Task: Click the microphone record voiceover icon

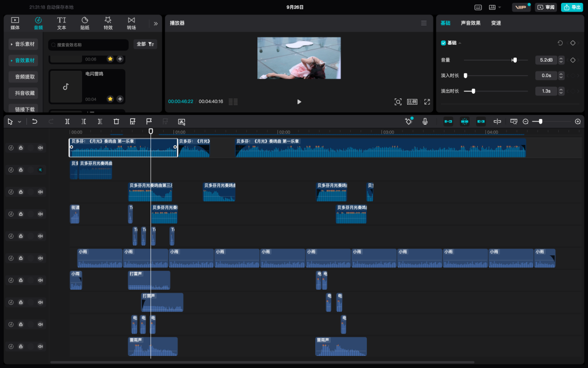Action: [425, 121]
